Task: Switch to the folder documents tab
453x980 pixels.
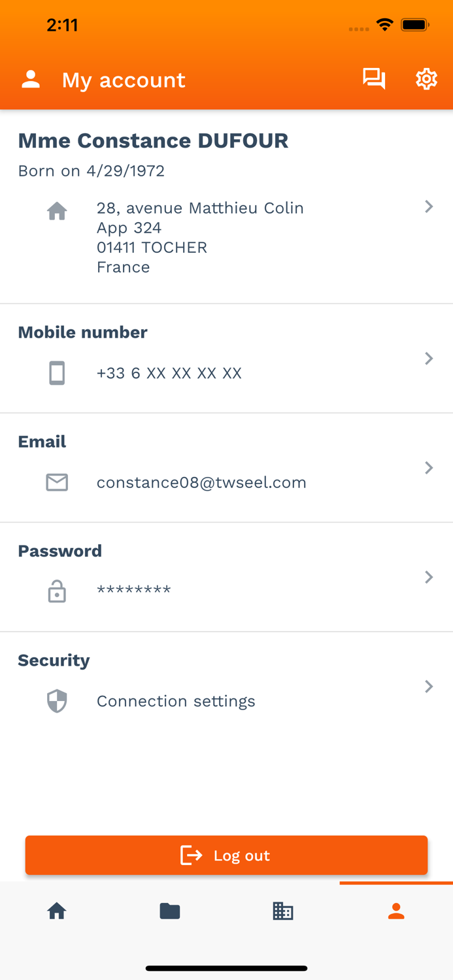Action: [170, 911]
